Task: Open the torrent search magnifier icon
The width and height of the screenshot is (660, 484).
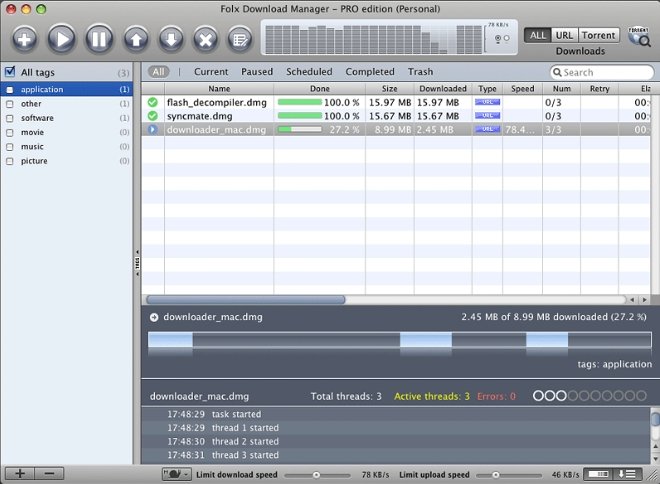Action: (x=639, y=37)
